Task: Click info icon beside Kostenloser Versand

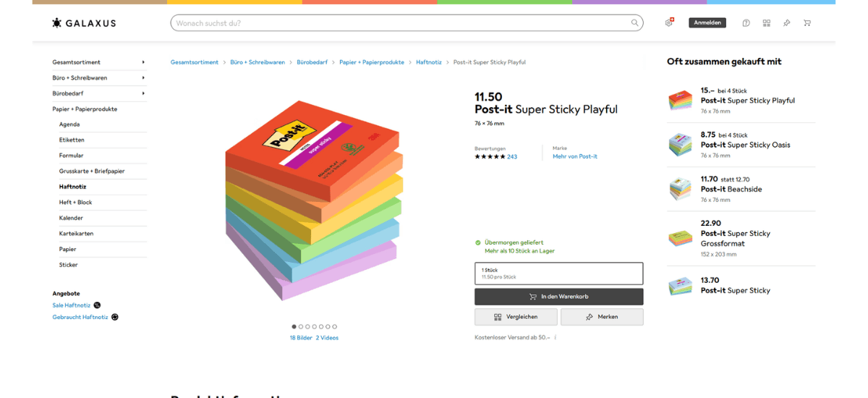Action: coord(556,337)
